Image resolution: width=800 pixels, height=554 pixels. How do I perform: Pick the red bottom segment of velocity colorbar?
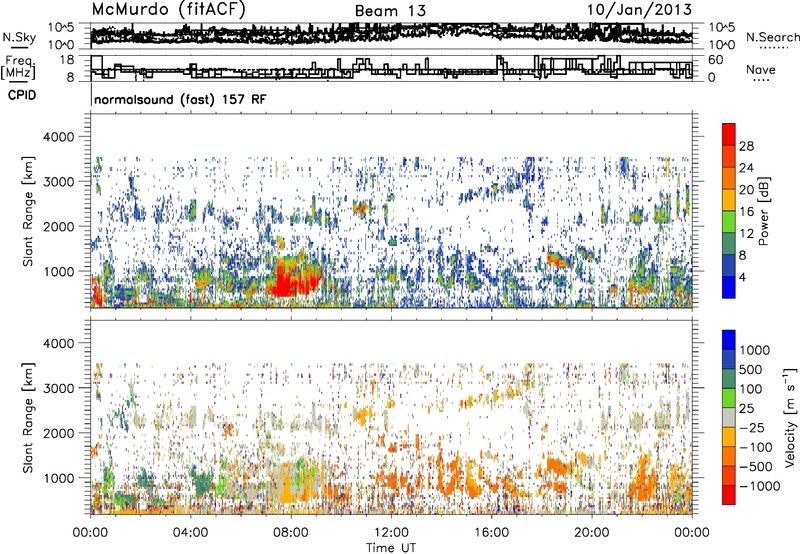[x=729, y=495]
